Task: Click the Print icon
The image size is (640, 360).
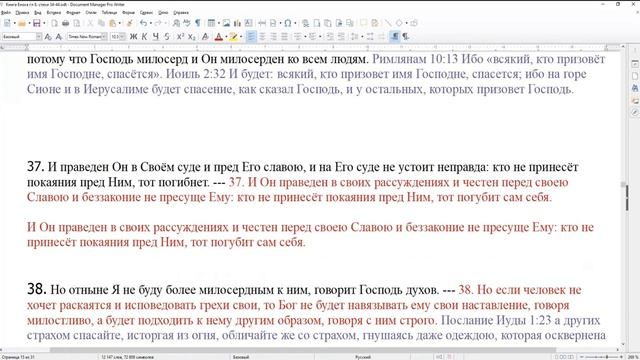Action: click(65, 23)
